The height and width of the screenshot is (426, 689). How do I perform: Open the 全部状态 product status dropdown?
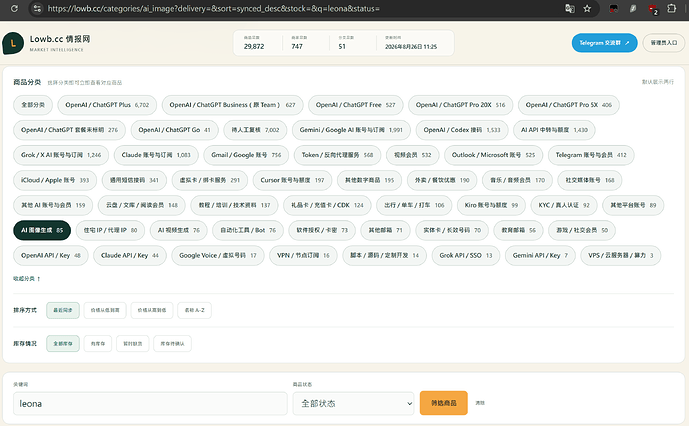click(354, 404)
